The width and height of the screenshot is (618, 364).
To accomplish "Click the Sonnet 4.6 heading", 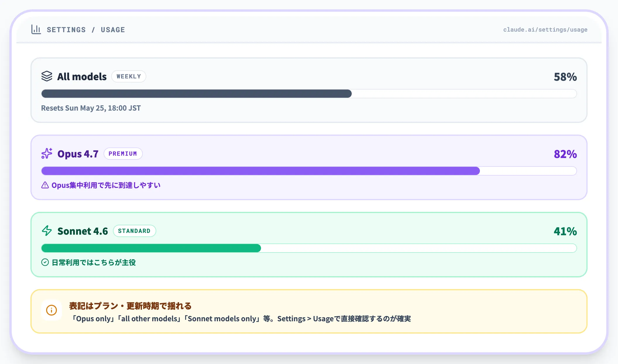I will [x=83, y=231].
